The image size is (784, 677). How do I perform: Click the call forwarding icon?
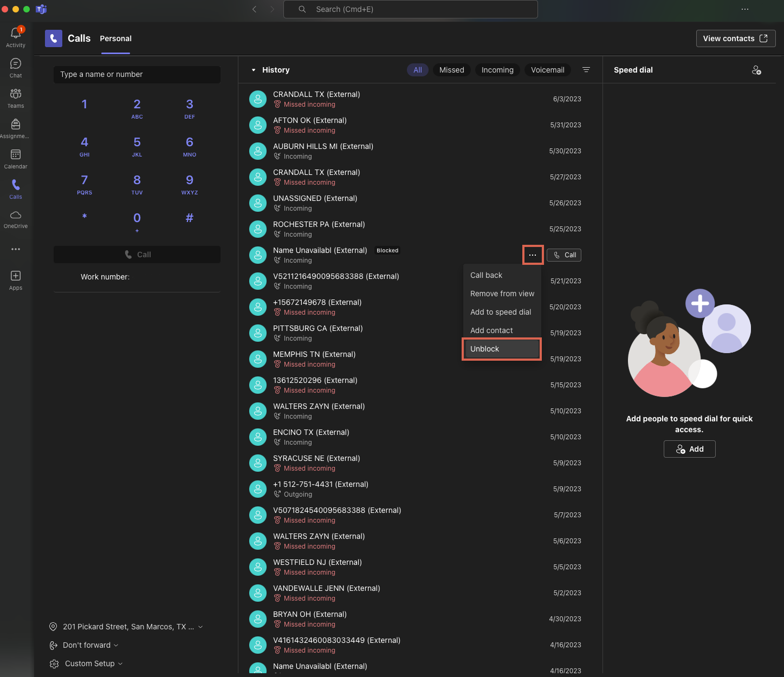pyautogui.click(x=53, y=645)
